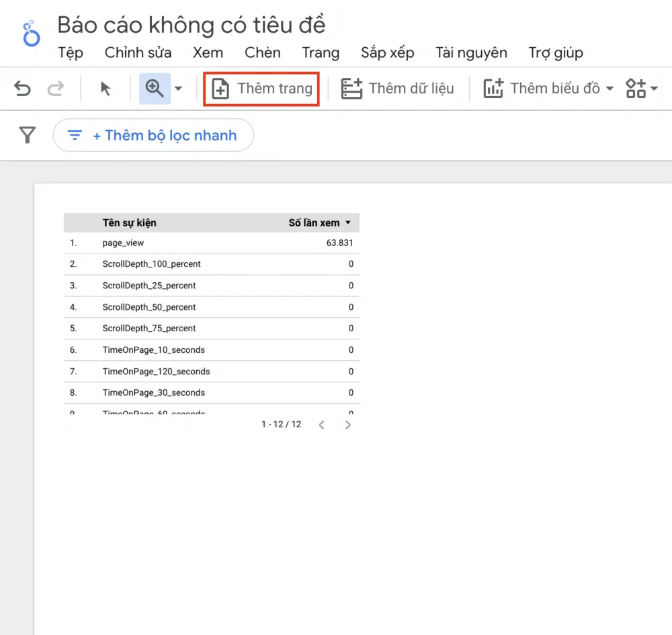Sort by the Số lần xem column header
The height and width of the screenshot is (635, 672).
tap(314, 223)
